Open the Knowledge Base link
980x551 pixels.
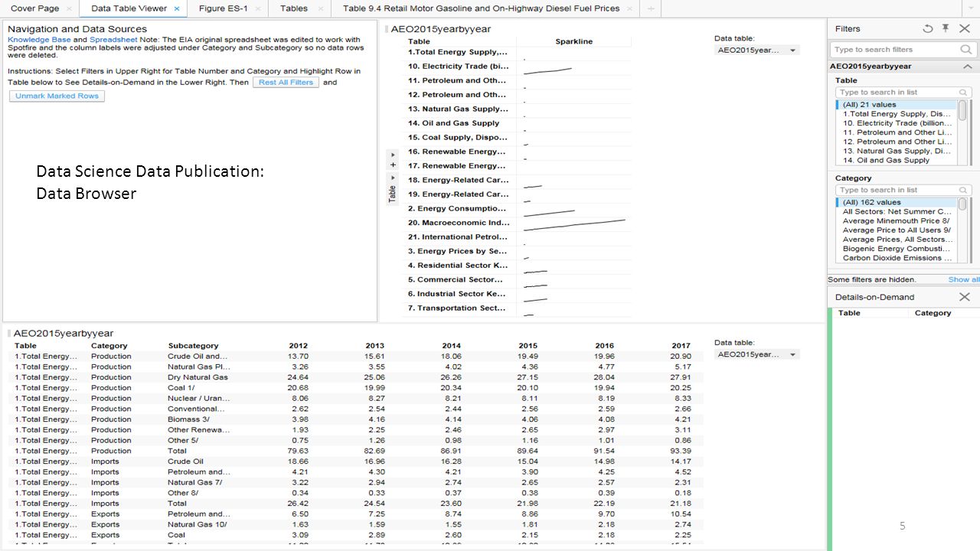39,39
